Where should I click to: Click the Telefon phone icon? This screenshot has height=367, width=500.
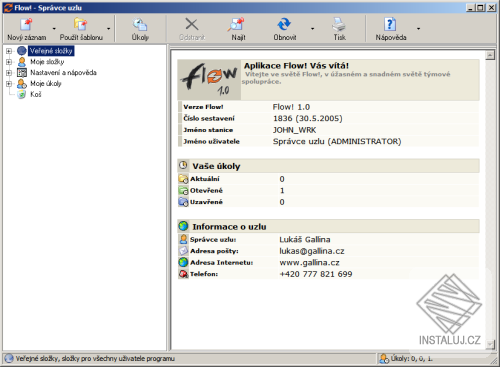click(x=183, y=274)
